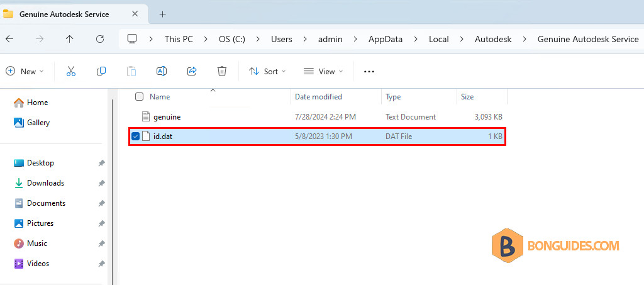Expand chevron after OS (C:) breadcrumb
This screenshot has height=285, width=644.
point(258,39)
